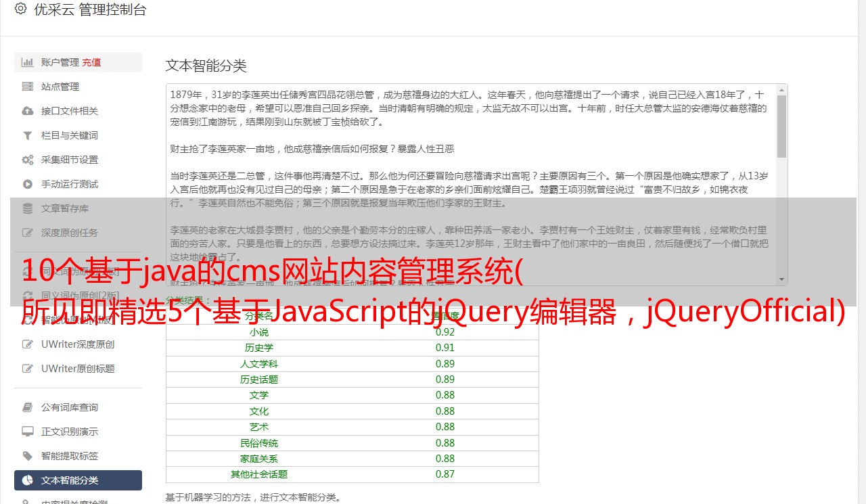Click the 民俗传统 category cell
866x504 pixels.
259,443
